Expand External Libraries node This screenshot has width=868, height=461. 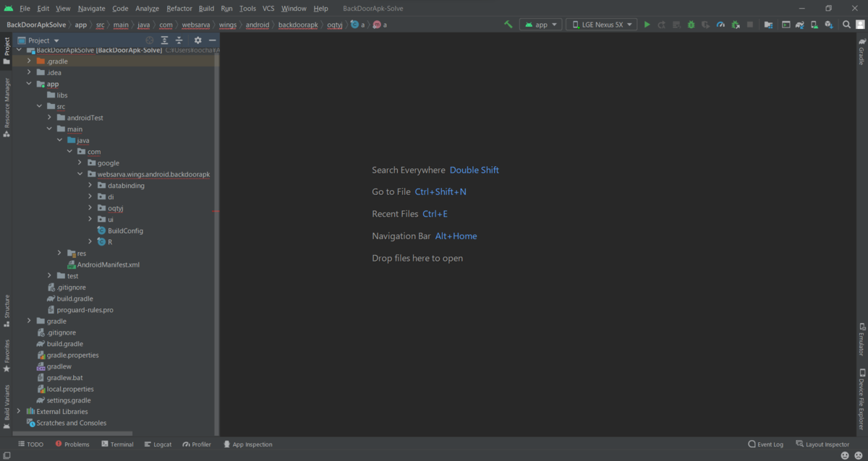click(x=19, y=411)
